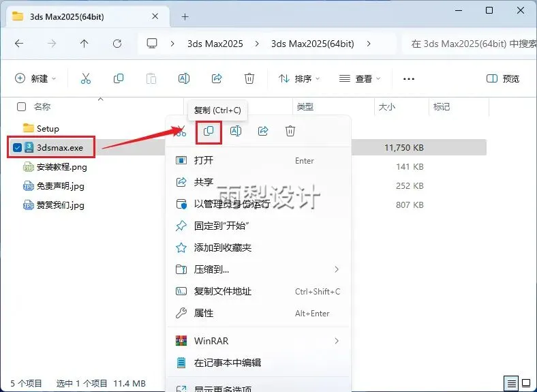The height and width of the screenshot is (392, 537).
Task: Click the Delete icon in the context menu
Action: 290,131
